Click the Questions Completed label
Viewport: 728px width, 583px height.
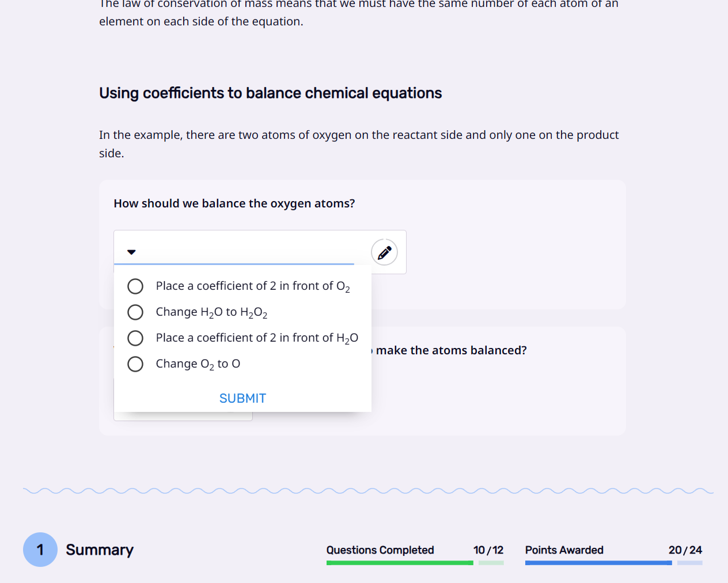pos(380,550)
